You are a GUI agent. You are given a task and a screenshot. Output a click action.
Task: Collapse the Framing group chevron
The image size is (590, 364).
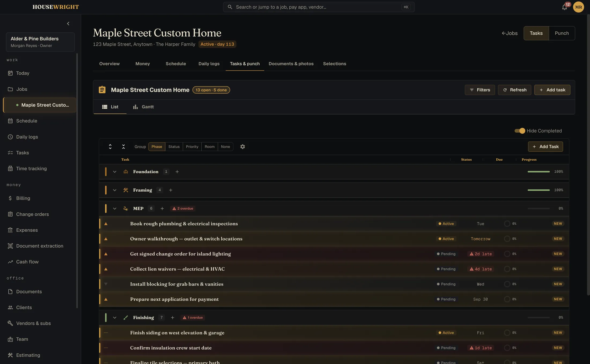pyautogui.click(x=115, y=190)
